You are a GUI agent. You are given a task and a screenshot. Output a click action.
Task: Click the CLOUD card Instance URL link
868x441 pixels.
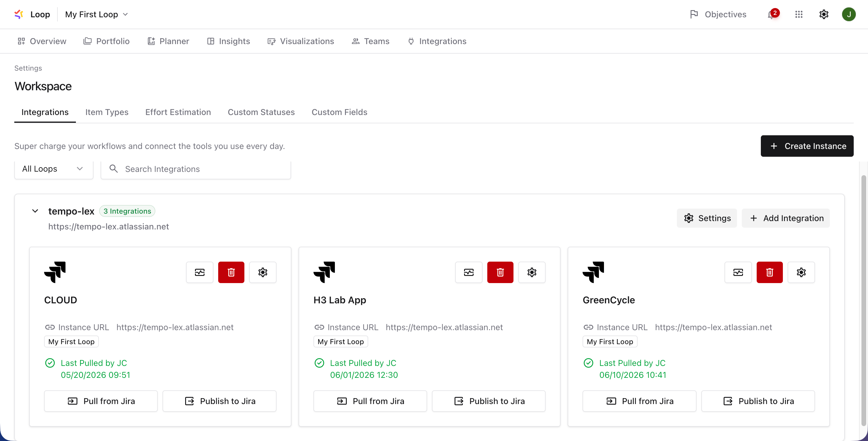point(175,327)
